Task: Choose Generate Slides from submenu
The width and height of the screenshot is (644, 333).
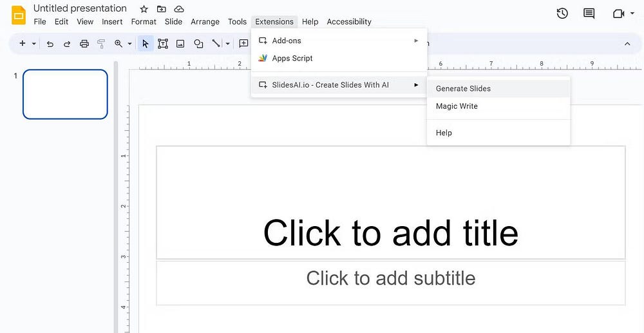Action: (x=463, y=89)
